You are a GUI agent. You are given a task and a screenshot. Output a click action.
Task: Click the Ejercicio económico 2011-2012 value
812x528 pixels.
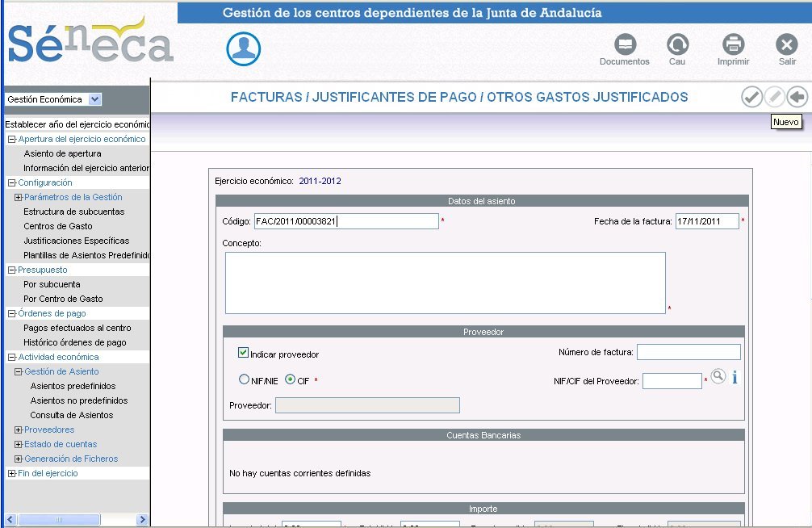[x=320, y=181]
